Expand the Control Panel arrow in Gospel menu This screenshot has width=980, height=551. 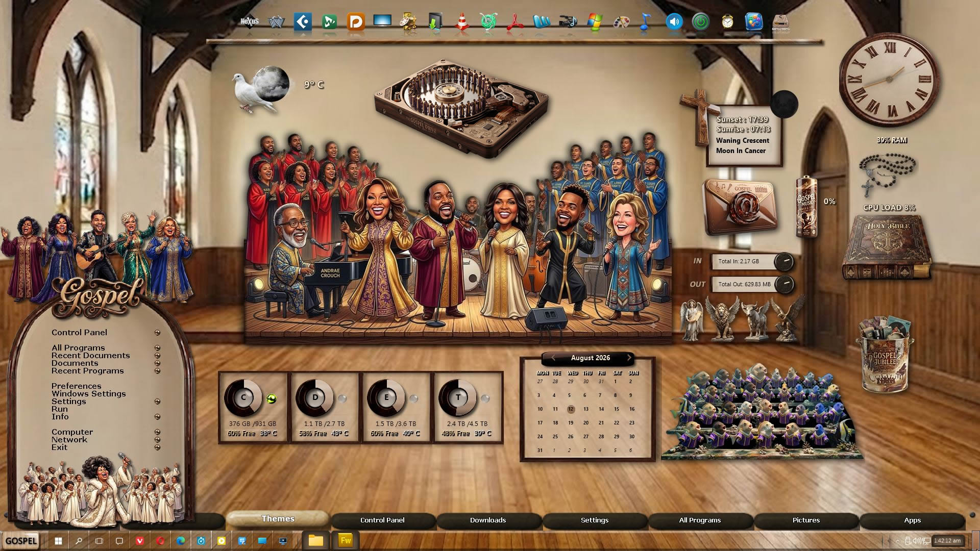tap(157, 333)
